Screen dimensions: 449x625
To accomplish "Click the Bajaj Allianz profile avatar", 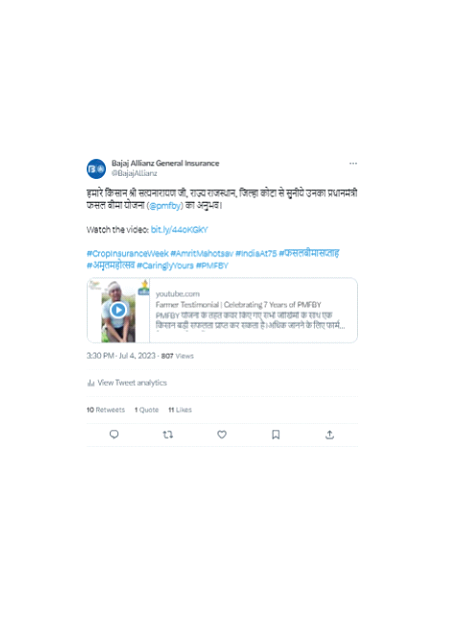I will [96, 169].
